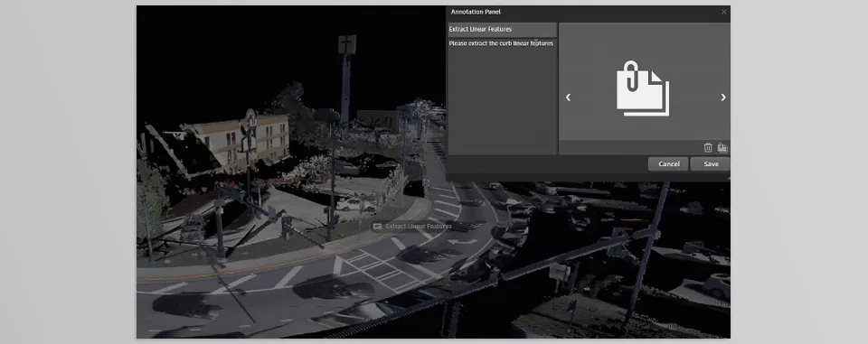
Task: Close the Annotation Panel
Action: point(723,12)
